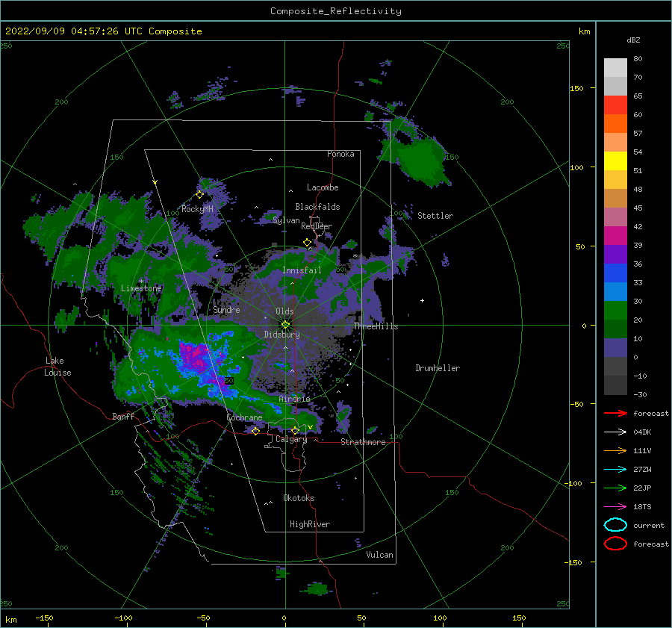Click the Sylvan label
Image resolution: width=672 pixels, height=628 pixels.
(286, 220)
